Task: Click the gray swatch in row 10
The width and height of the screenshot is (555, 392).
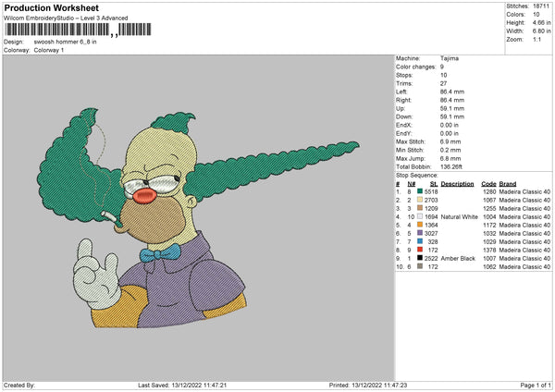Action: (x=420, y=266)
